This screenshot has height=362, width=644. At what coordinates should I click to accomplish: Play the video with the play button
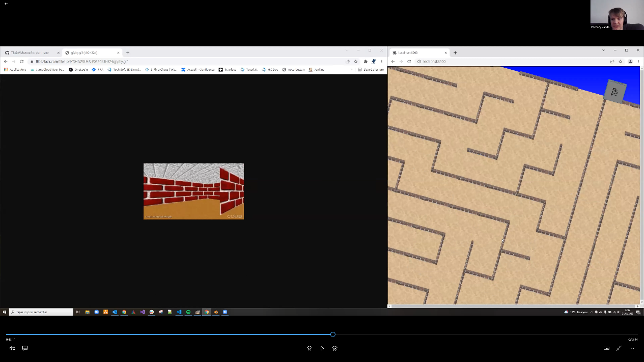322,348
